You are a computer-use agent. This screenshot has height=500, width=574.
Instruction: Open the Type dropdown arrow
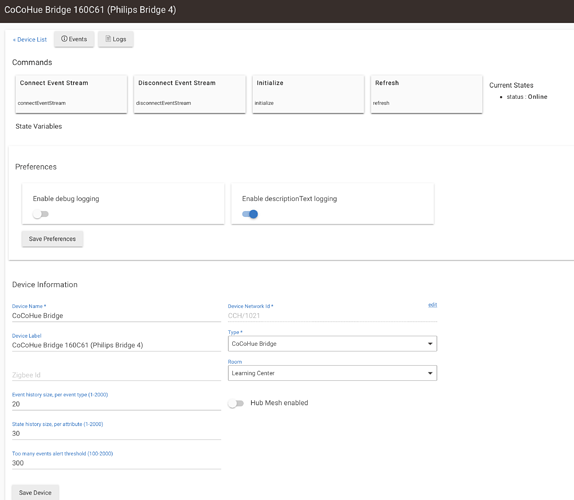pos(430,344)
